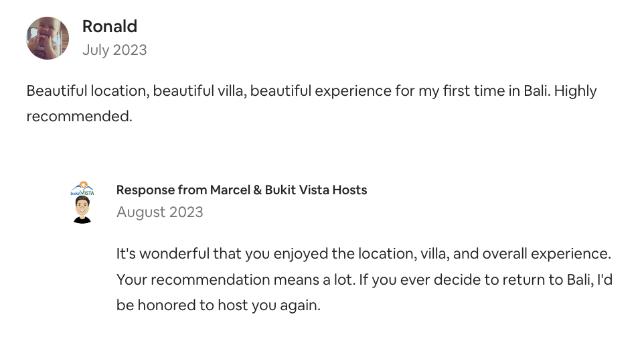This screenshot has width=644, height=343.
Task: Click the phrase Highly in Ronald's review
Action: tap(576, 91)
